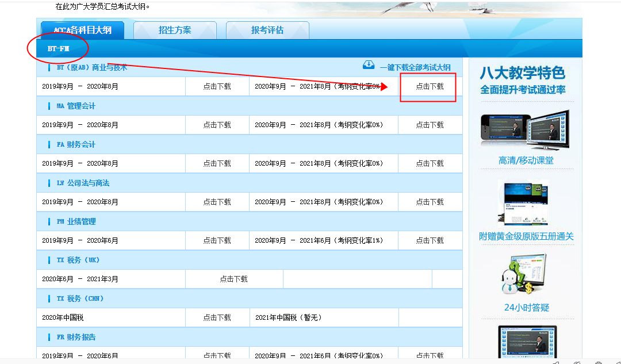Switch to the 招生方案 tab
Screen dimensions: 621x364
175,30
